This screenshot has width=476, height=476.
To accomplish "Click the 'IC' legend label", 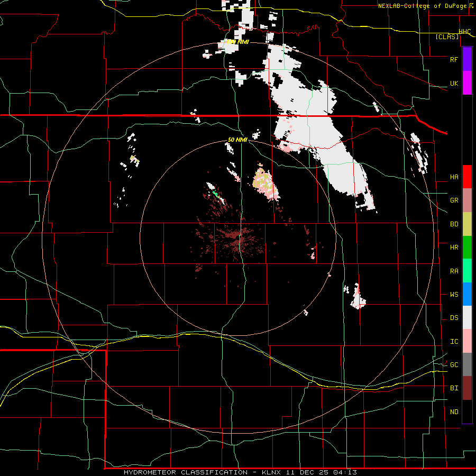I will pyautogui.click(x=454, y=342).
